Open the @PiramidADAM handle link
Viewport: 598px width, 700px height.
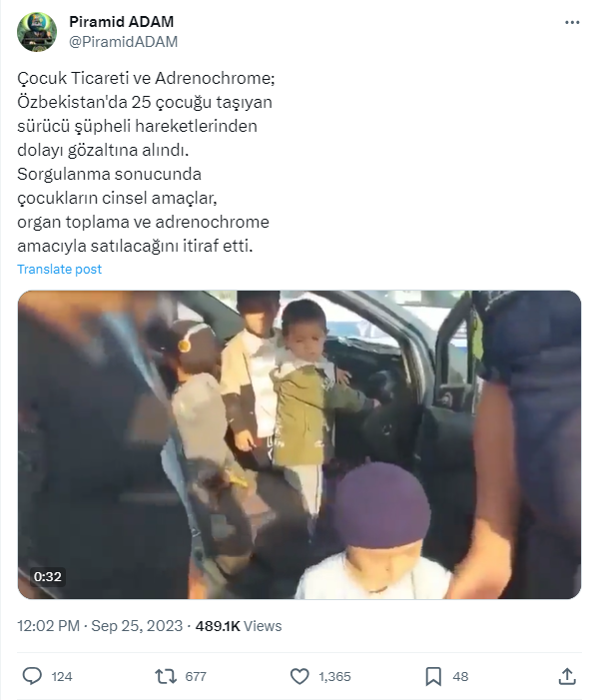pyautogui.click(x=123, y=42)
